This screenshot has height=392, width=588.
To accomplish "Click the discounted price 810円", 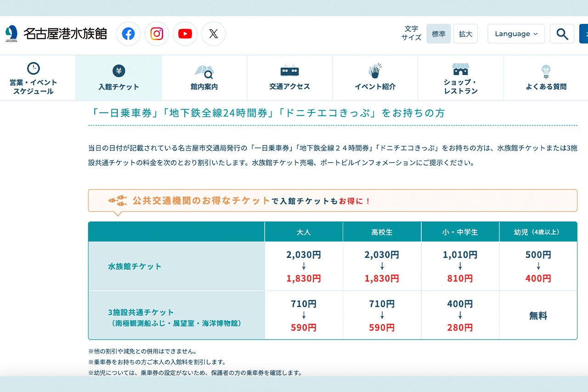I will coord(460,279).
